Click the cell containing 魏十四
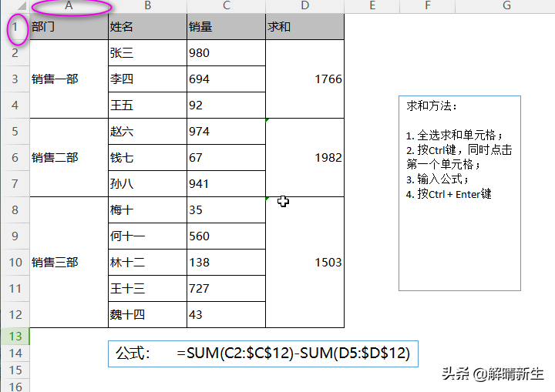Image resolution: width=555 pixels, height=392 pixels. [147, 314]
